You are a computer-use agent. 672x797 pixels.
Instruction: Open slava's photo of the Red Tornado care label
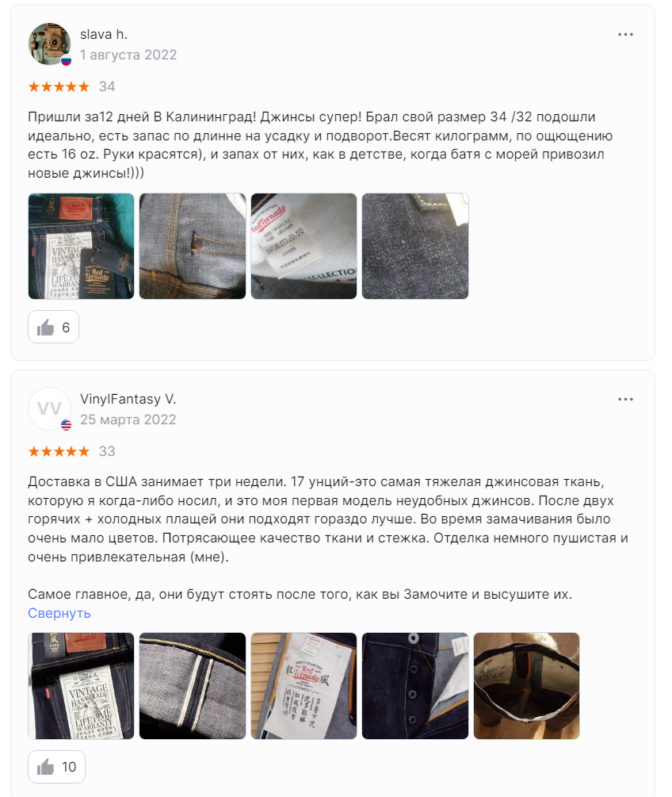tap(304, 246)
